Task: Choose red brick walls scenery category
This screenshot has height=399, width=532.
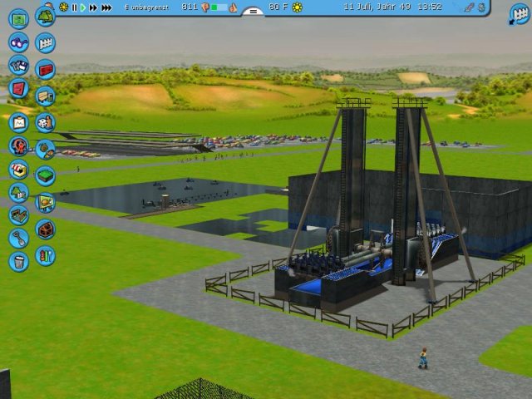Action: tap(45, 70)
